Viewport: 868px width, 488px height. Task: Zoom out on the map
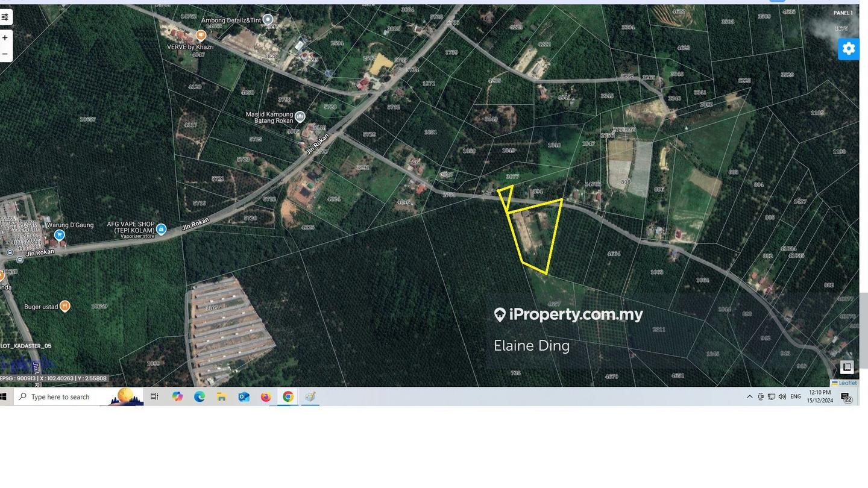click(5, 54)
